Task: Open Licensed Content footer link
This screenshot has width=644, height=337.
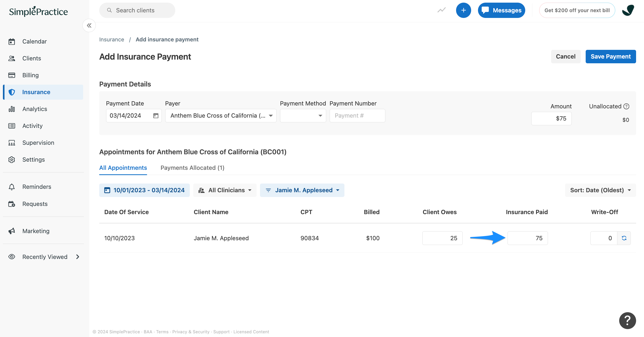Action: [x=251, y=332]
